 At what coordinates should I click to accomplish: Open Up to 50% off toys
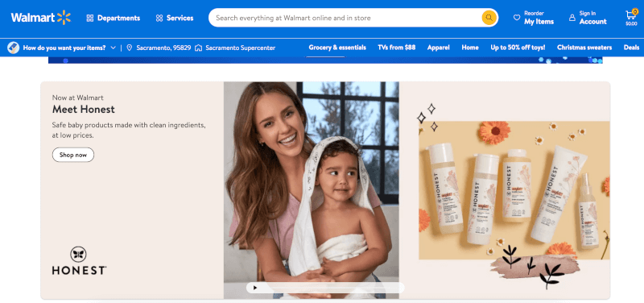pyautogui.click(x=518, y=48)
